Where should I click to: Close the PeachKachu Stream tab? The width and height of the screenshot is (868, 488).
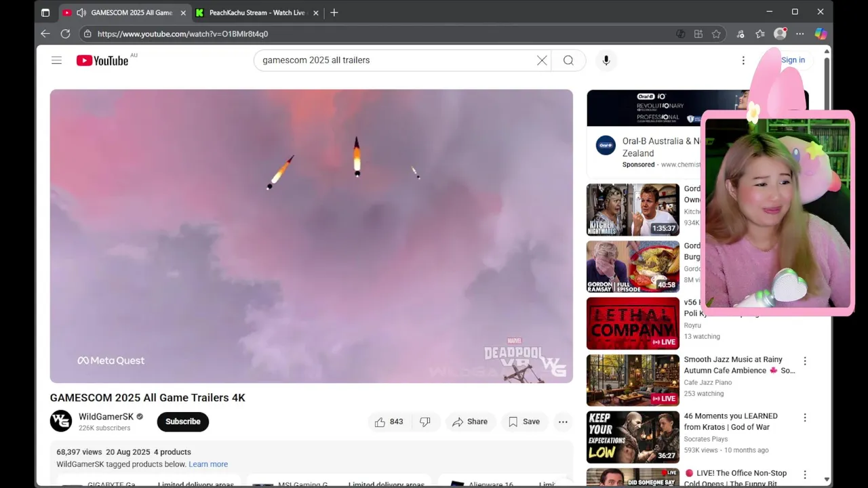(x=315, y=12)
